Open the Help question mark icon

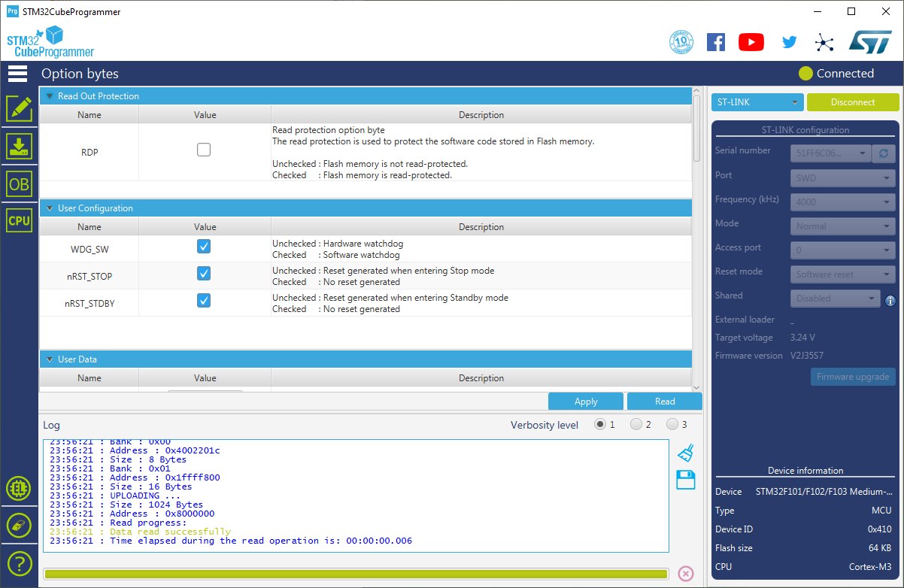tap(19, 562)
